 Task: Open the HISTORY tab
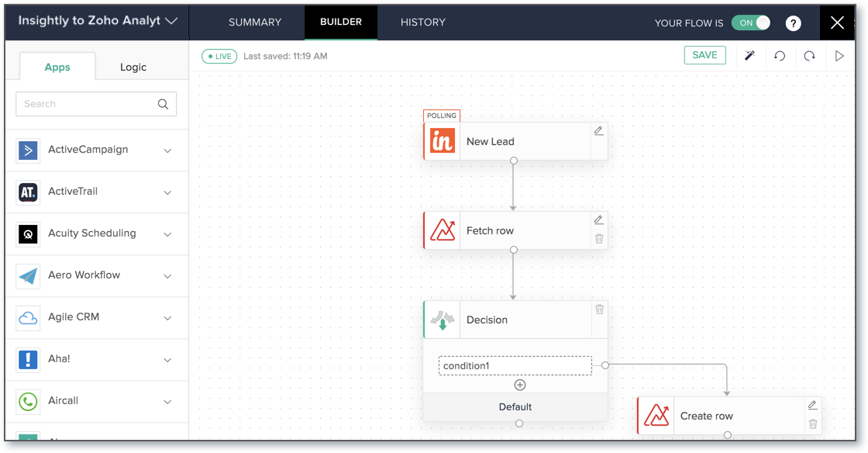coord(423,22)
